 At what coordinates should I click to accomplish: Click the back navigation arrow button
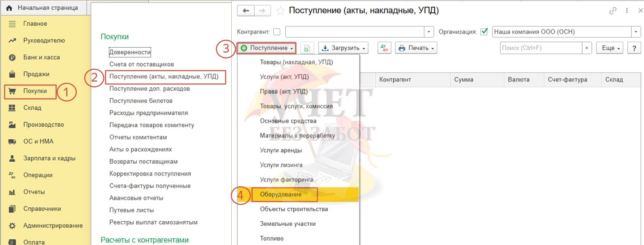coord(246,11)
